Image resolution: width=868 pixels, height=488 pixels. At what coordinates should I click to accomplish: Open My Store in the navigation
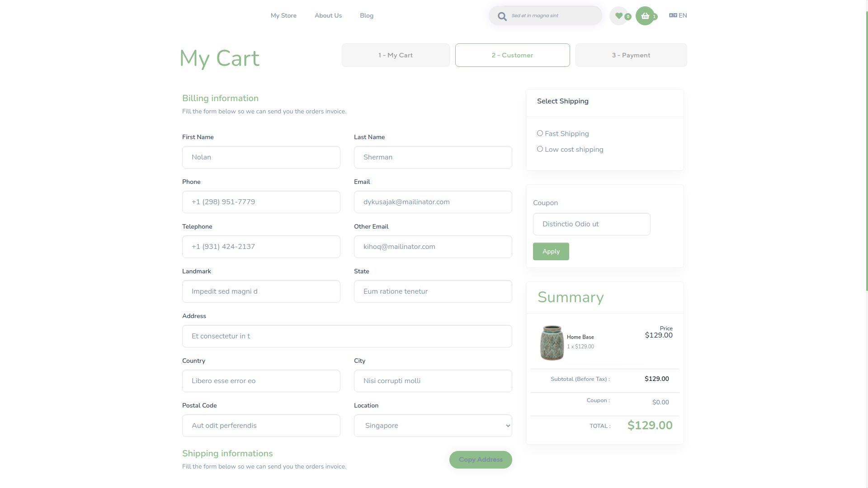point(283,15)
